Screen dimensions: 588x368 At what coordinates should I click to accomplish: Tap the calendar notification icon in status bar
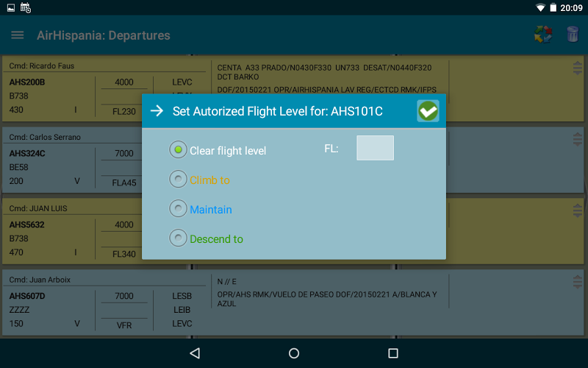26,7
